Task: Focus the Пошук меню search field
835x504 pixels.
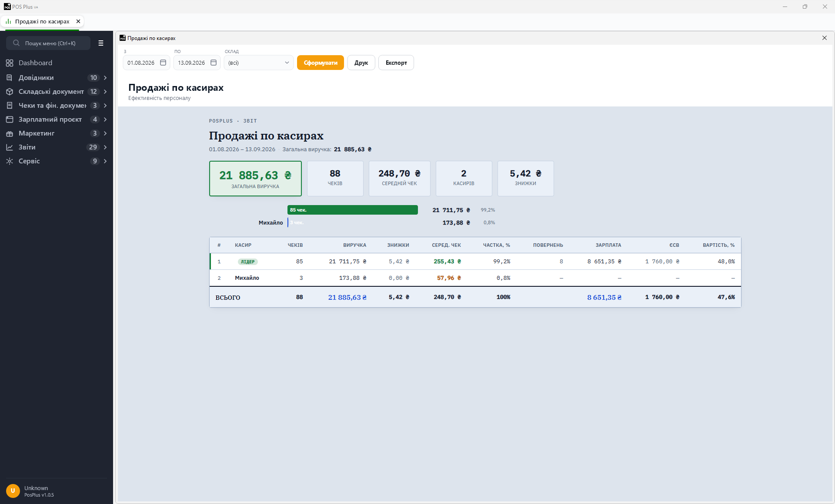Action: click(x=48, y=43)
